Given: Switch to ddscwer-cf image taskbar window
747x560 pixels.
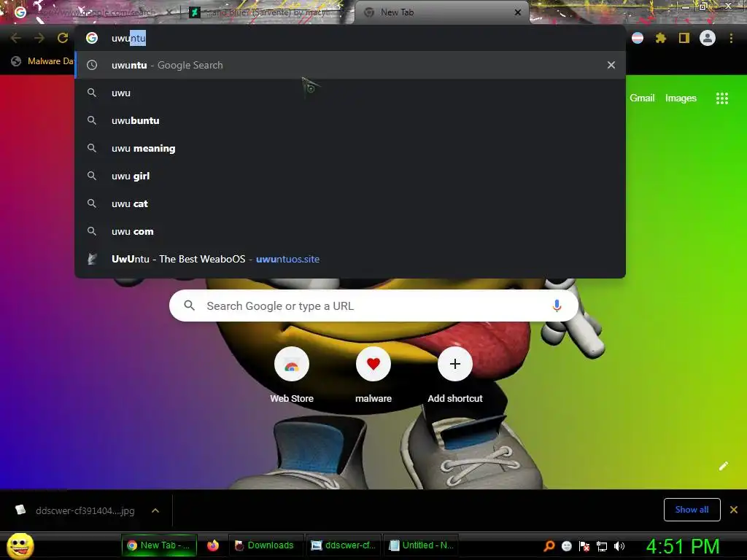Looking at the screenshot, I should coord(343,545).
